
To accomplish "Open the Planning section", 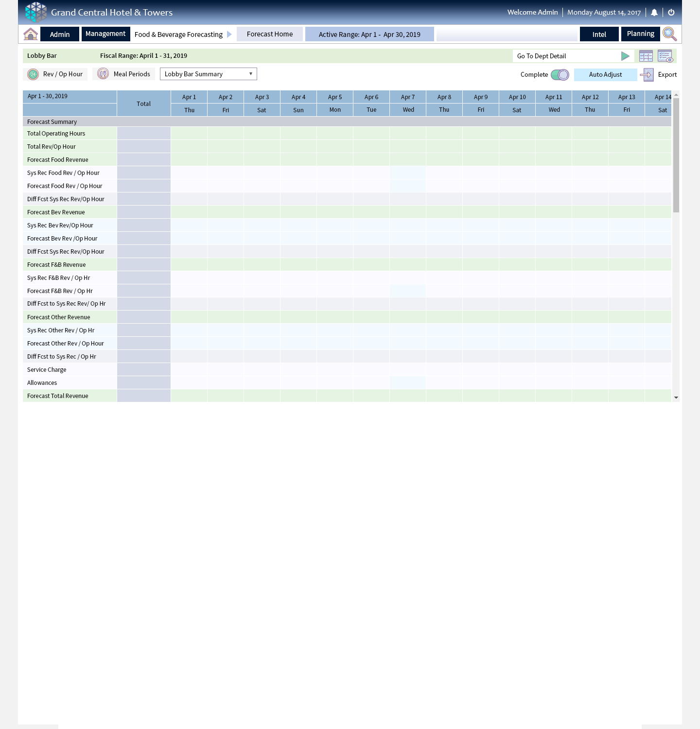I will pos(640,34).
